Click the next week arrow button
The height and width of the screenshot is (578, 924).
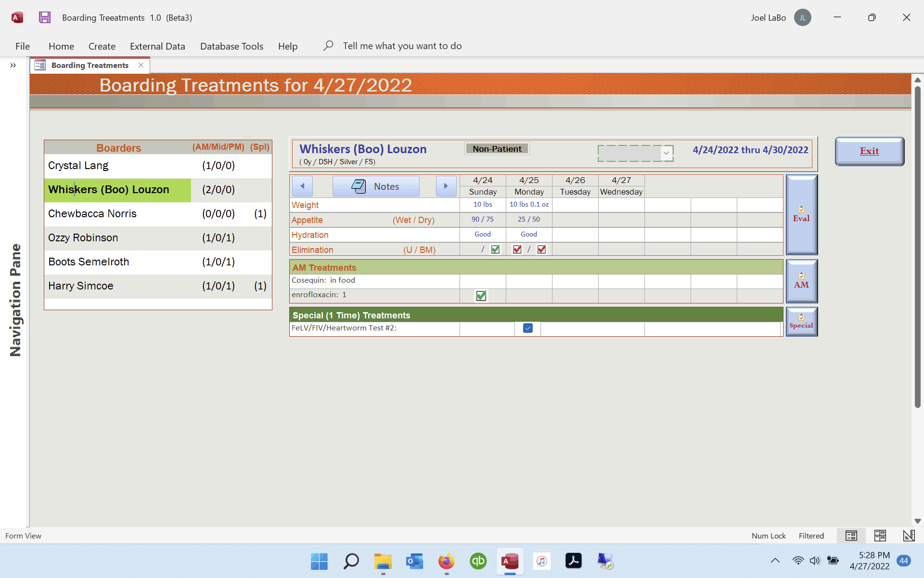pos(446,186)
